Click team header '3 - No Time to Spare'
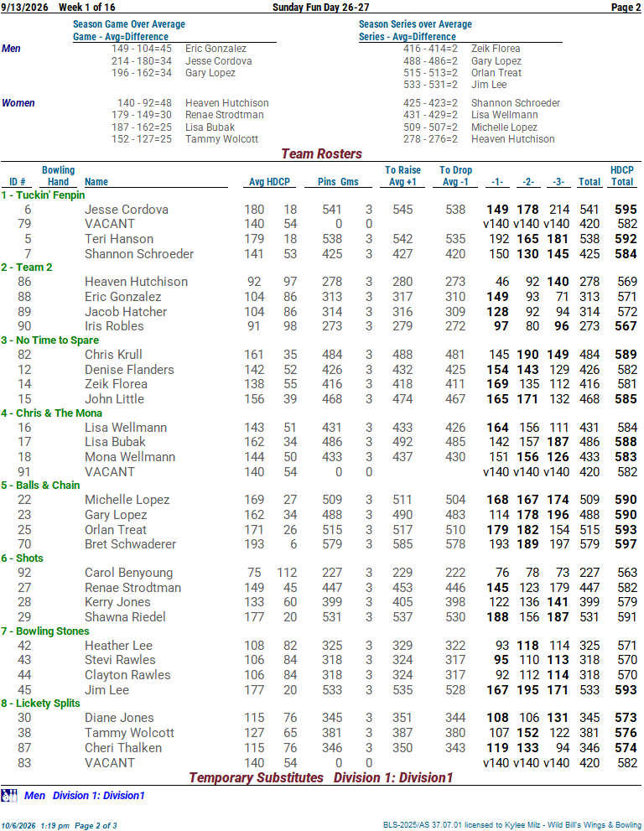The height and width of the screenshot is (831, 644). click(x=49, y=340)
